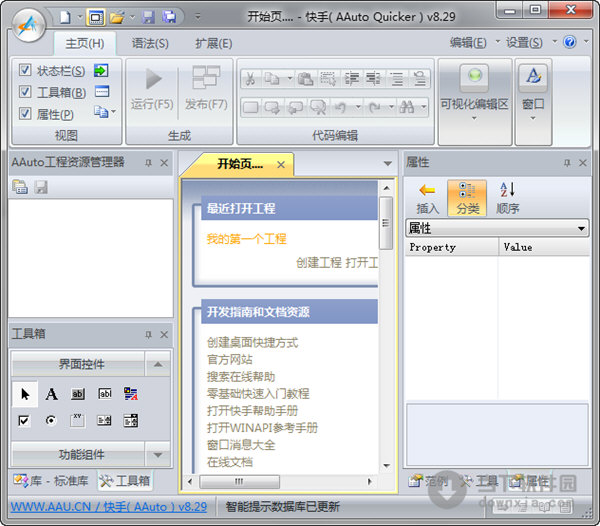Click the 创建工程 link
Screen dimensions: 600x526
click(319, 262)
